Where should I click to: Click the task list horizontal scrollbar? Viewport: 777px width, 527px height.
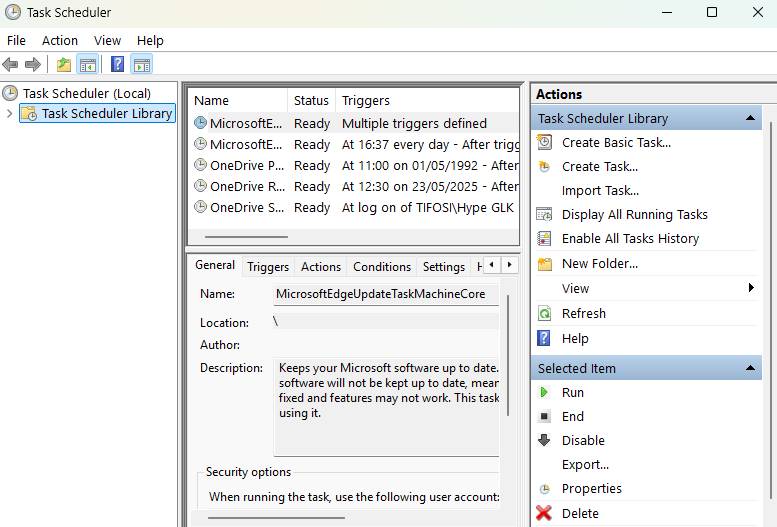(246, 237)
